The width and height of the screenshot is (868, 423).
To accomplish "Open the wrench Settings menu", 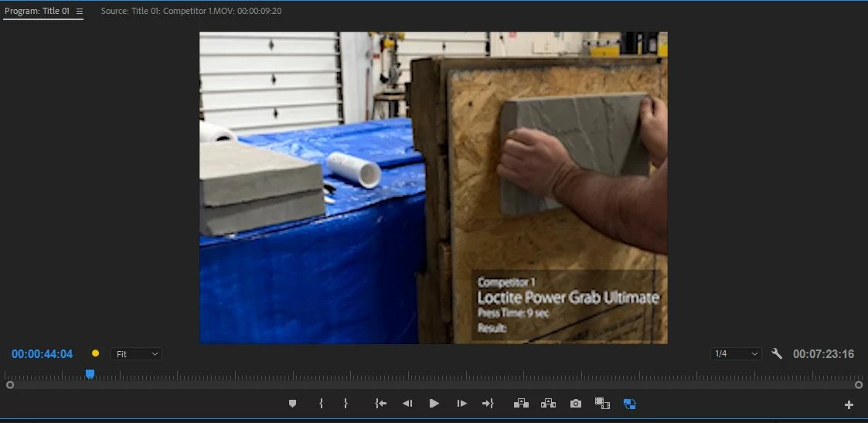I will click(x=777, y=354).
